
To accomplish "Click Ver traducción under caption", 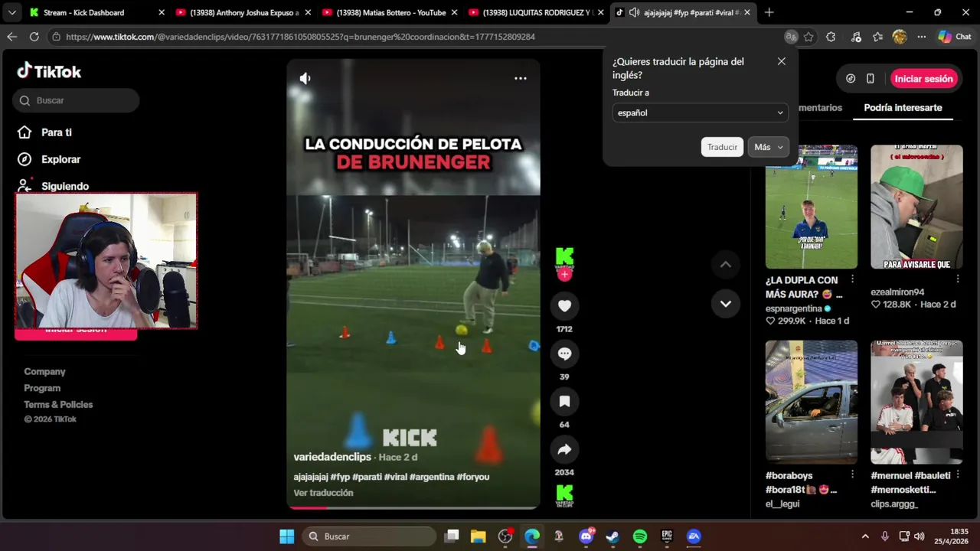I will coord(323,493).
